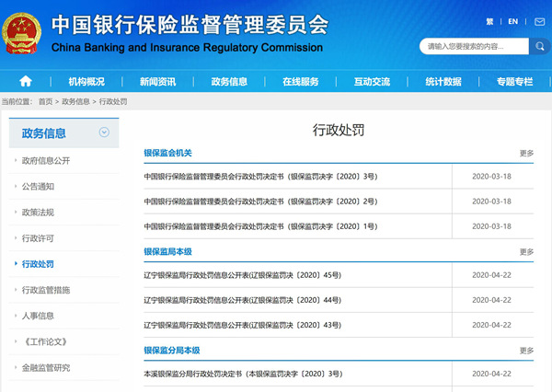Select 《工作论文》 in sidebar
The height and width of the screenshot is (392, 552).
[45, 341]
